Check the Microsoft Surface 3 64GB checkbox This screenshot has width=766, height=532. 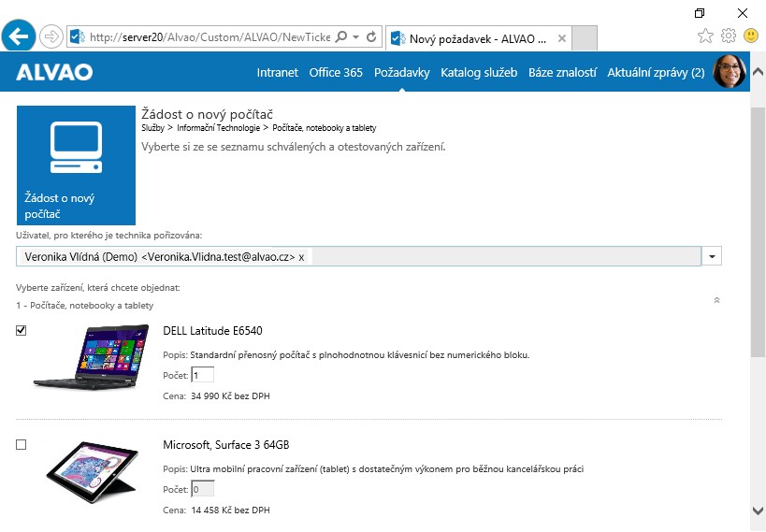click(x=21, y=444)
